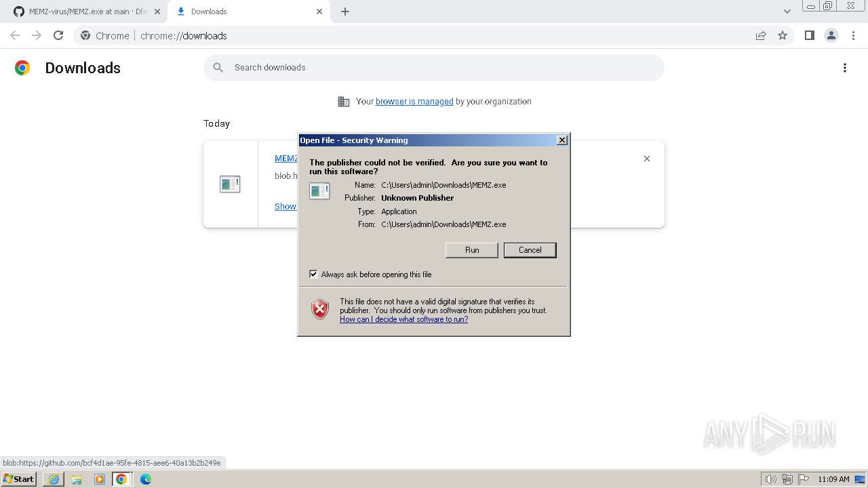Click the red shield warning icon

[320, 310]
